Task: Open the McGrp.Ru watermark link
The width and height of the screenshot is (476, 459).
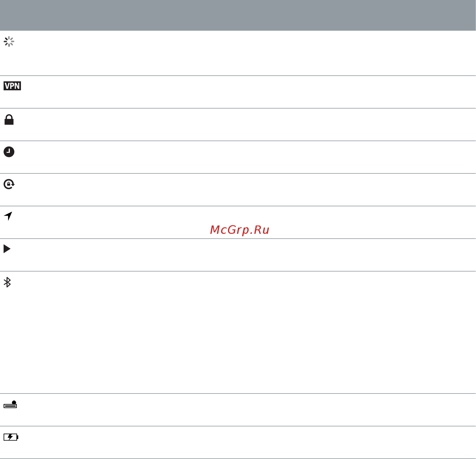Action: (240, 230)
